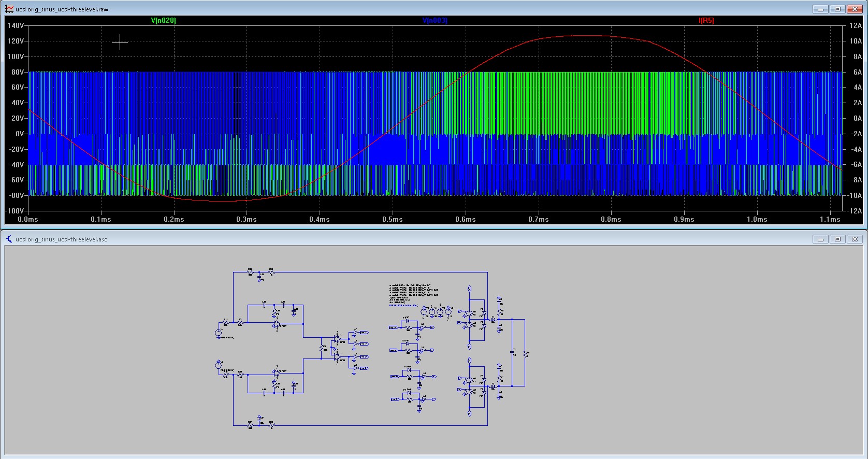Open the schematic window's system menu icon
Screen dimensions: 868x459
tap(9, 239)
